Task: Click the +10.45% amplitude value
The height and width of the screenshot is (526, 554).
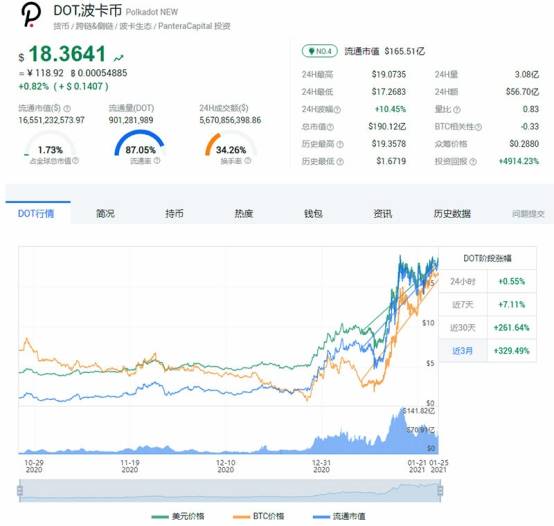Action: click(390, 109)
